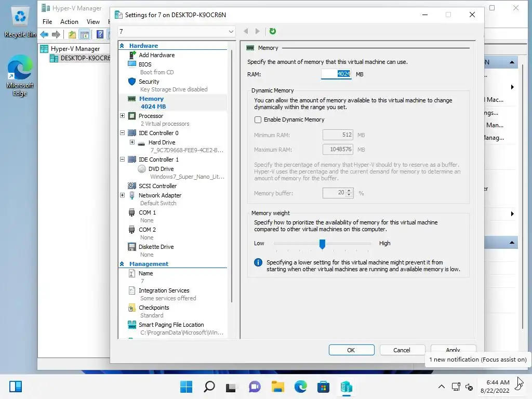Go to previous virtual machine arrow
The height and width of the screenshot is (399, 532).
(x=246, y=31)
